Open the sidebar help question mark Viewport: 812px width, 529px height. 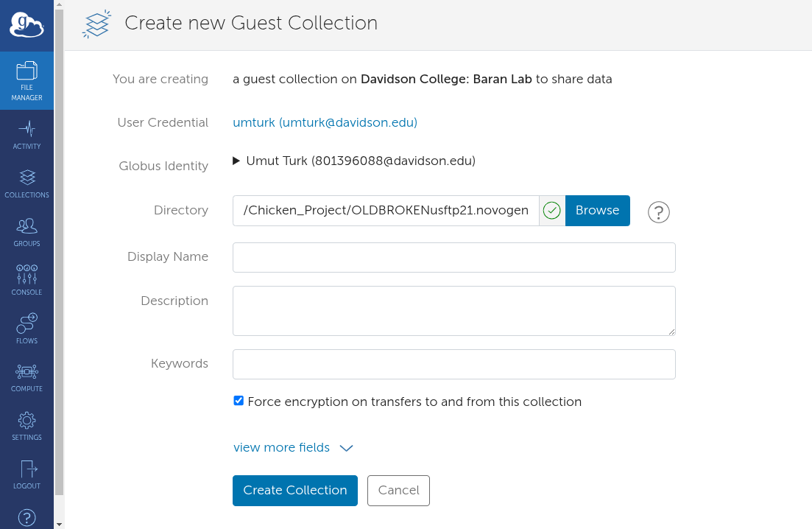click(27, 517)
